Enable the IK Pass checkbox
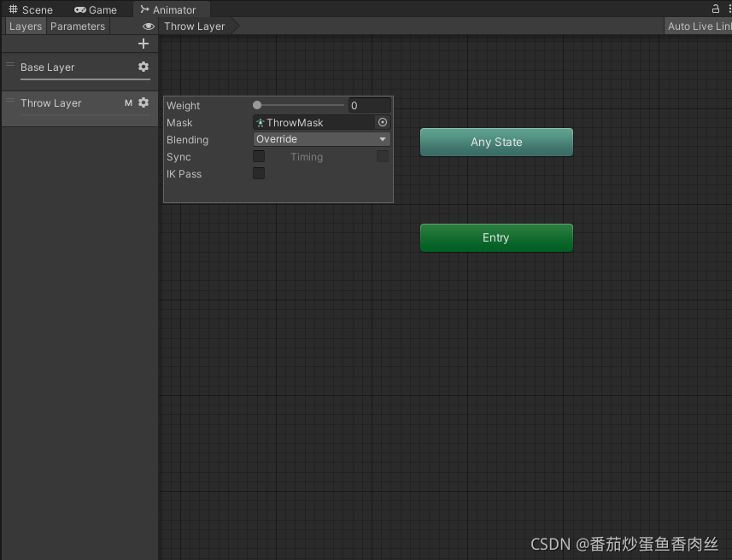This screenshot has height=560, width=732. coord(259,173)
